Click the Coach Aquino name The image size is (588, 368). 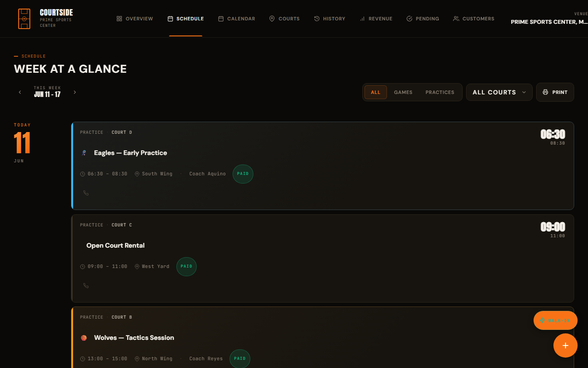(x=208, y=174)
